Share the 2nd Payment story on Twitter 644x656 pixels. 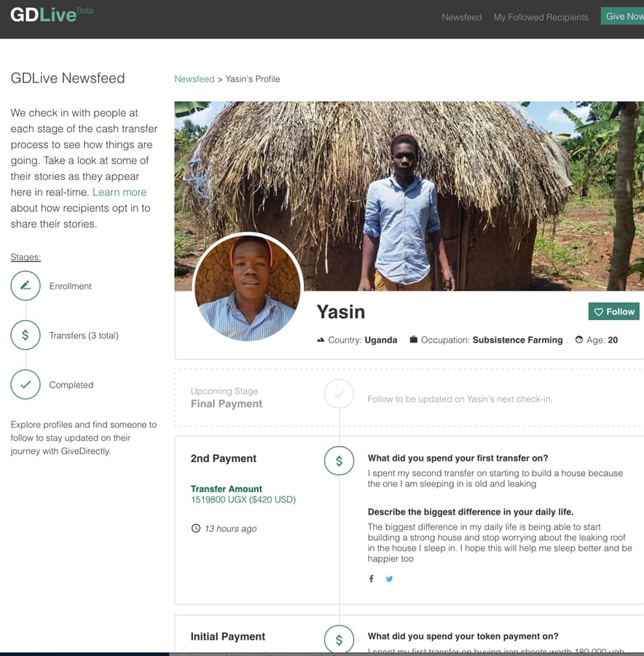click(390, 579)
